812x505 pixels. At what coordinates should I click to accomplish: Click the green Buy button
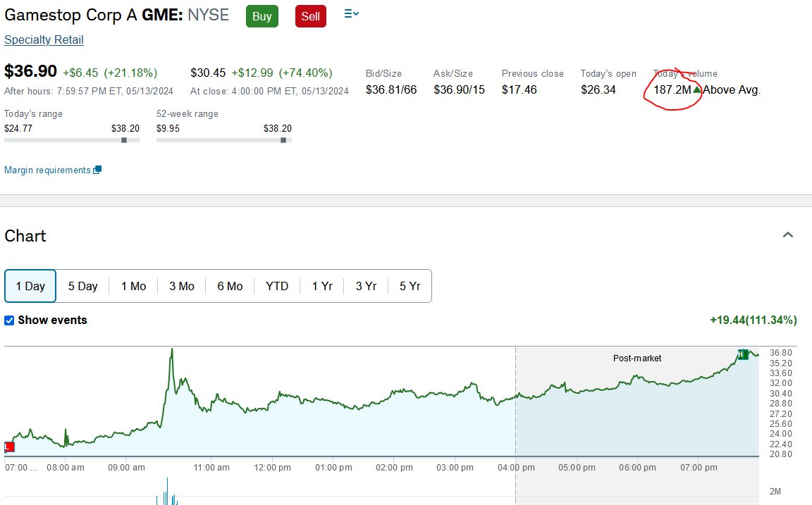262,16
